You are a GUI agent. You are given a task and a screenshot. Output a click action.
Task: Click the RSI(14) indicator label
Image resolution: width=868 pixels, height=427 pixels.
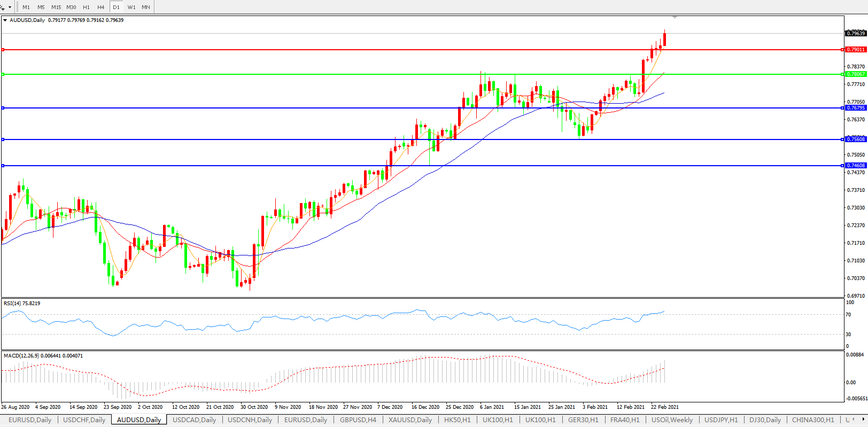(x=21, y=304)
